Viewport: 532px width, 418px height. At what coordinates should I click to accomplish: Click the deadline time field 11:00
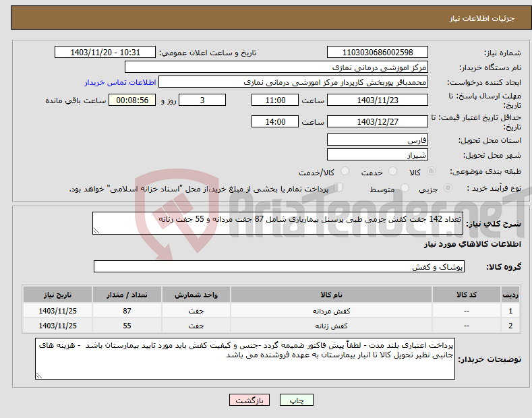tap(275, 100)
